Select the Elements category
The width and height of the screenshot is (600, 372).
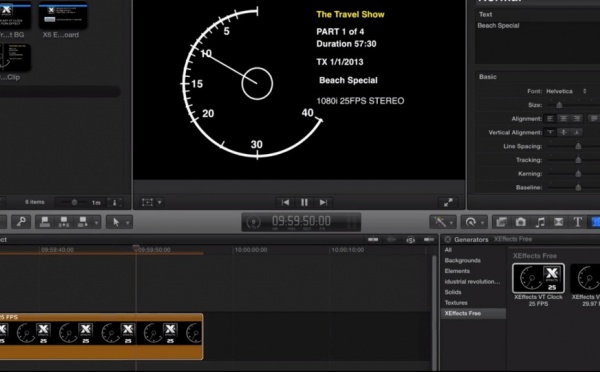(x=457, y=271)
